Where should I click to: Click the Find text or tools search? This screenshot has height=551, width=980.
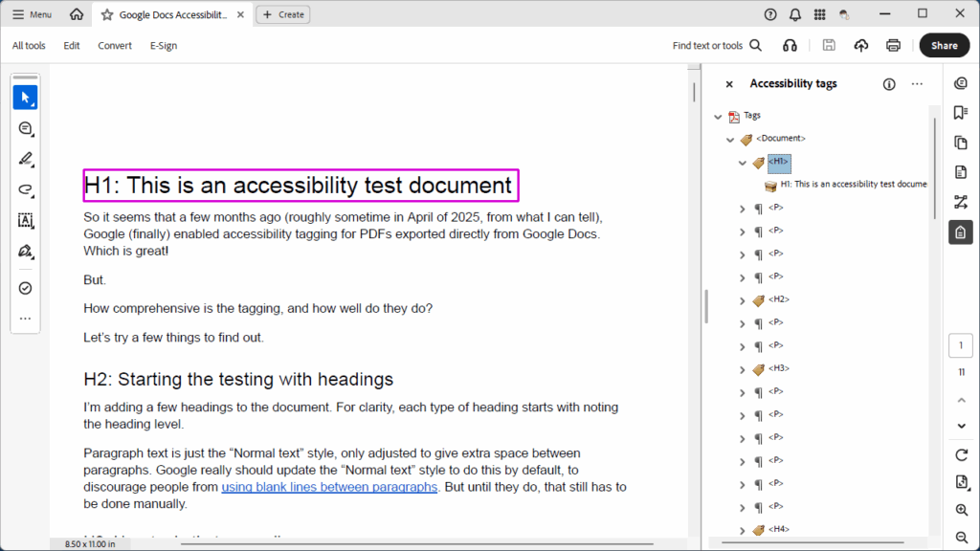tap(717, 46)
